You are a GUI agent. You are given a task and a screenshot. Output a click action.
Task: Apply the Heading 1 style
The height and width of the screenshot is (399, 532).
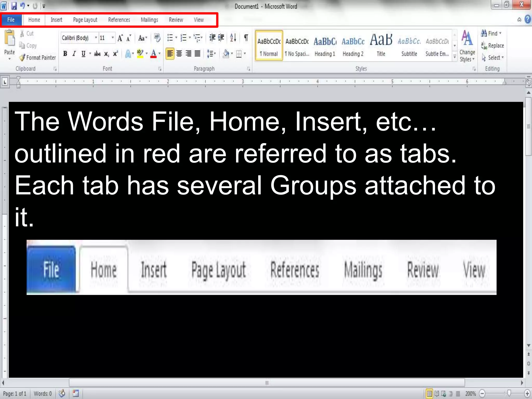[x=325, y=46]
